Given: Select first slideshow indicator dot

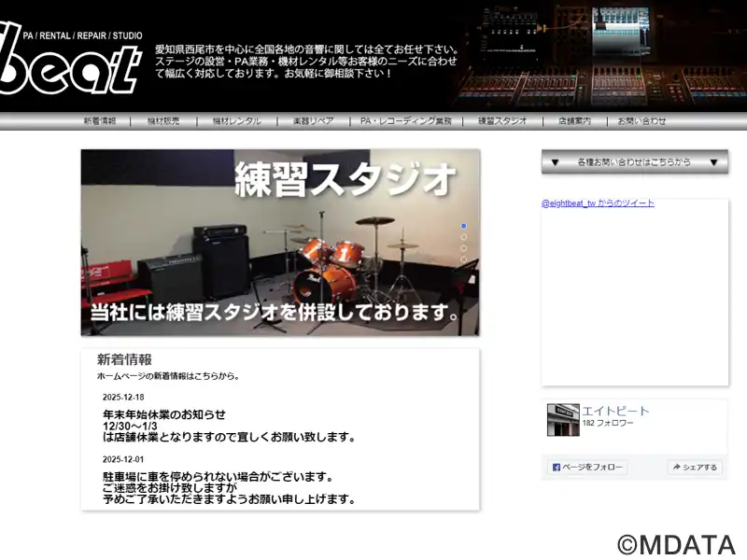Looking at the screenshot, I should [x=463, y=226].
